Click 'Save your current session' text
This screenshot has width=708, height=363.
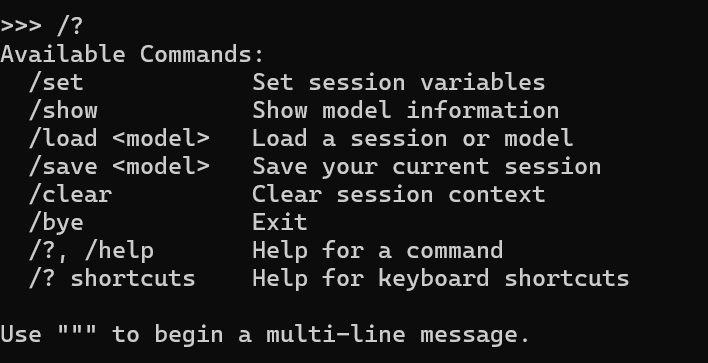tap(427, 167)
